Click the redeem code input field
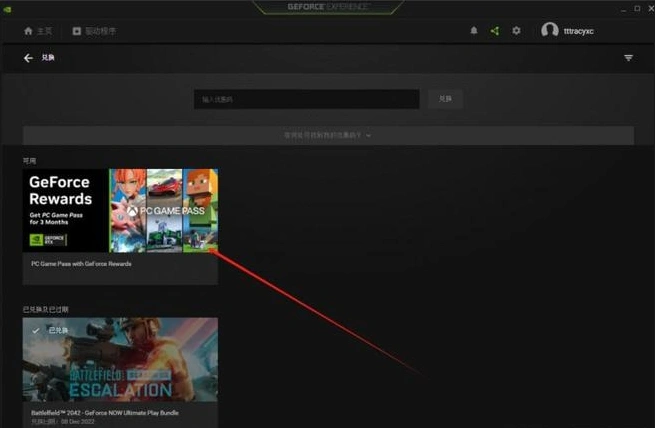Image resolution: width=655 pixels, height=428 pixels. (x=307, y=99)
